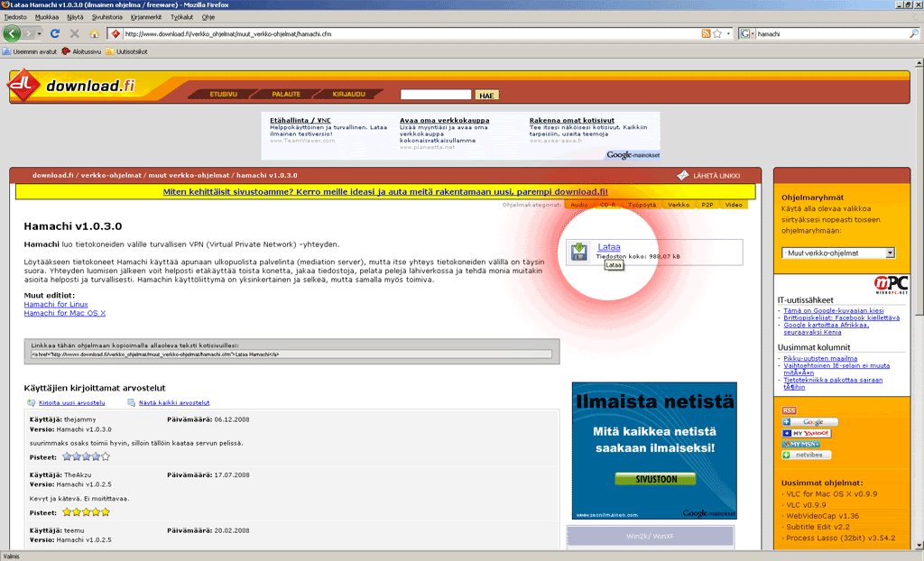Click the floppy disk download icon beside Lataa
The width and height of the screenshot is (924, 561).
[579, 252]
